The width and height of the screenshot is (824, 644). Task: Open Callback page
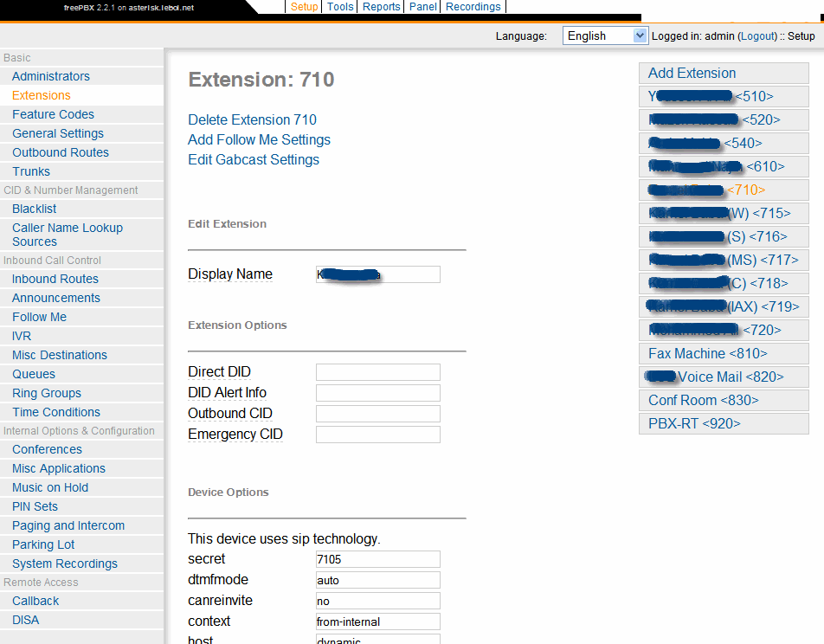tap(35, 601)
